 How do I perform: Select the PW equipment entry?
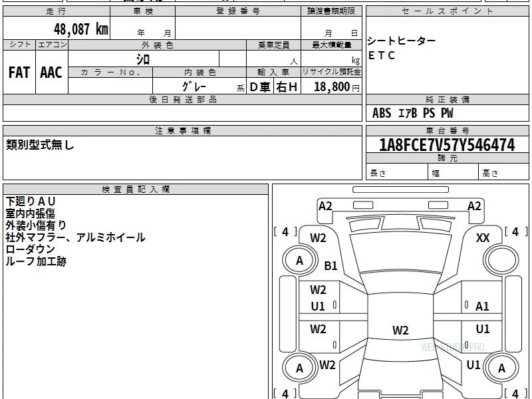447,113
